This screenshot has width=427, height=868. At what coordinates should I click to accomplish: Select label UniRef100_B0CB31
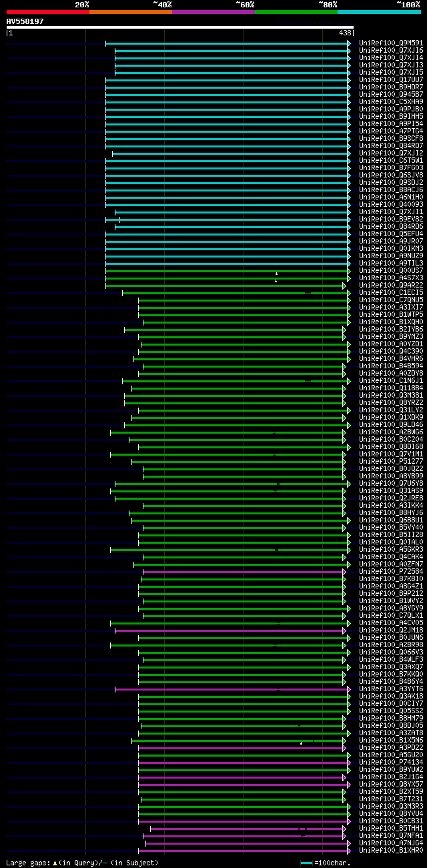tap(391, 821)
